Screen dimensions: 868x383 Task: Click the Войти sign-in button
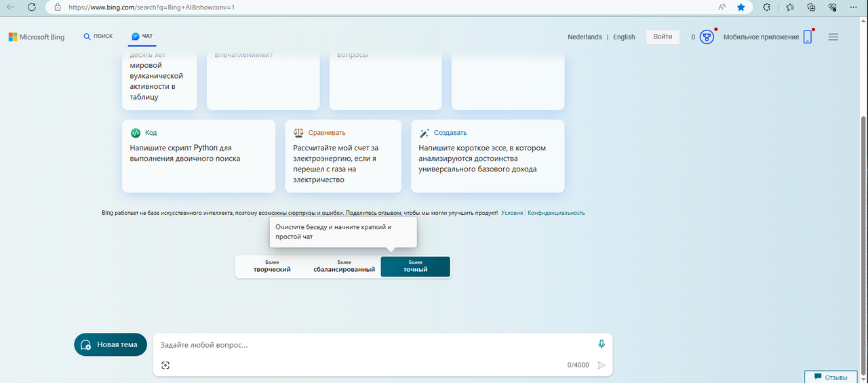(x=663, y=37)
